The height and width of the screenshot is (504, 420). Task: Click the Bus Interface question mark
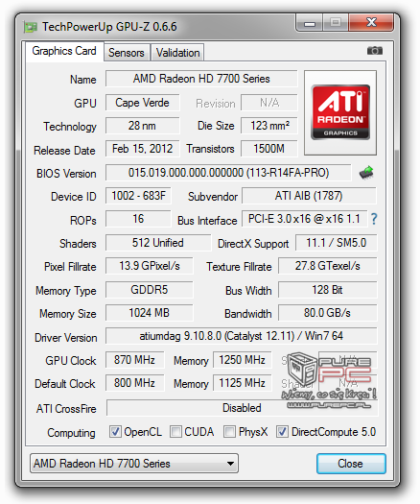[374, 219]
